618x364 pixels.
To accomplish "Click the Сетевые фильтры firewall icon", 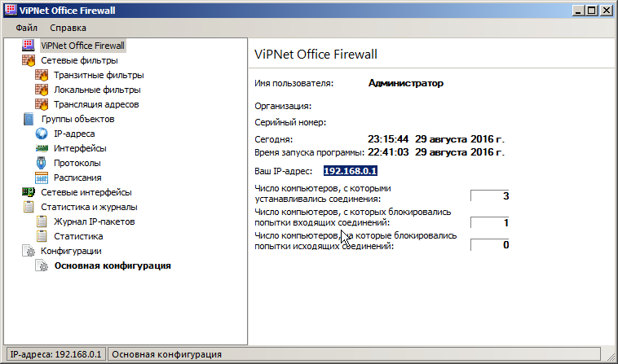I will point(29,60).
